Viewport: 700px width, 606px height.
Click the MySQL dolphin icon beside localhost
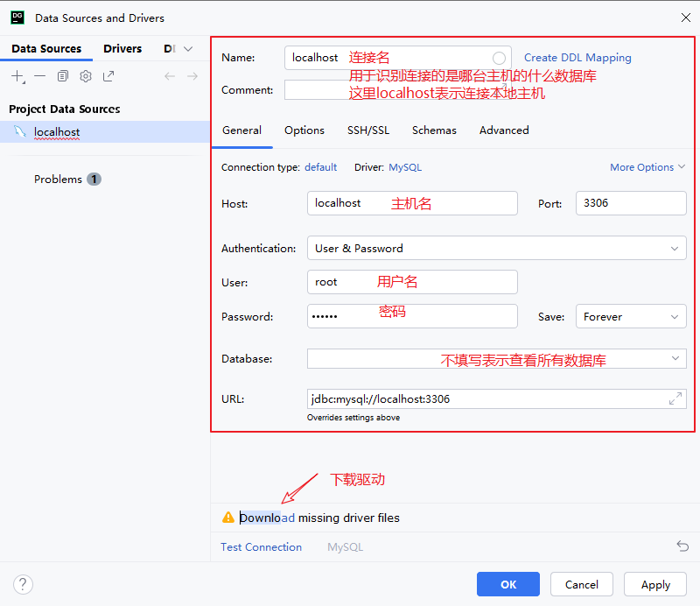[x=20, y=132]
